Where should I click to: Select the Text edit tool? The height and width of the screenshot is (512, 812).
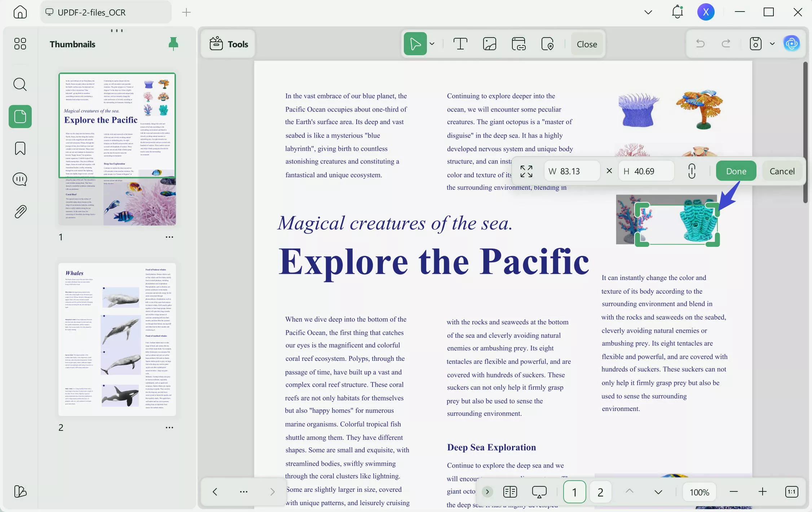click(460, 44)
